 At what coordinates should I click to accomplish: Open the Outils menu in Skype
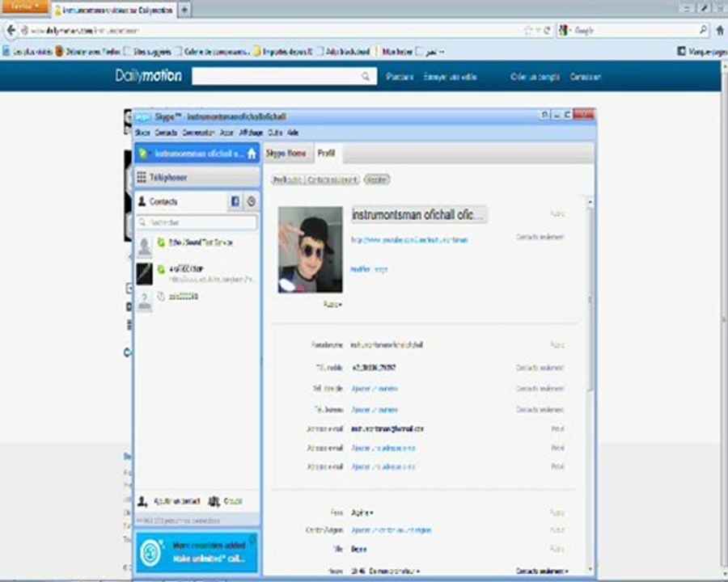pyautogui.click(x=275, y=133)
